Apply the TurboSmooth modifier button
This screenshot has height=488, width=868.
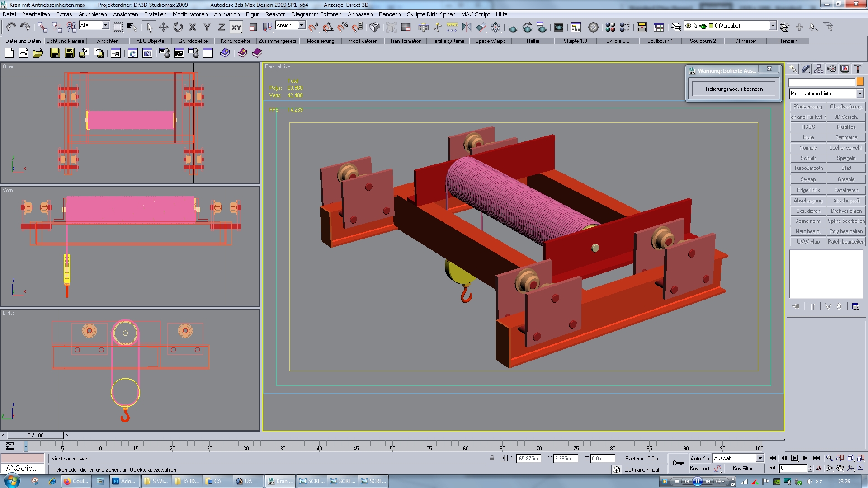pos(808,168)
